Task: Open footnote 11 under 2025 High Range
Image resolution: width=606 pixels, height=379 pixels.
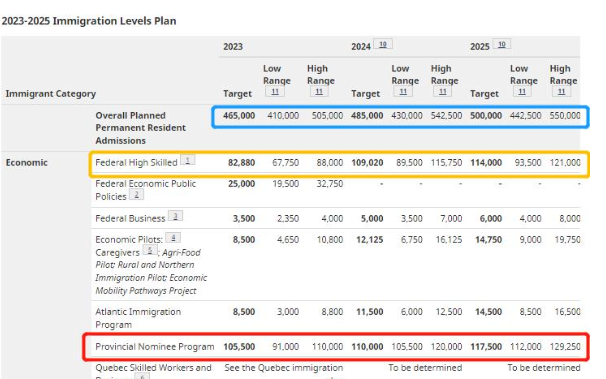Action: pos(562,92)
